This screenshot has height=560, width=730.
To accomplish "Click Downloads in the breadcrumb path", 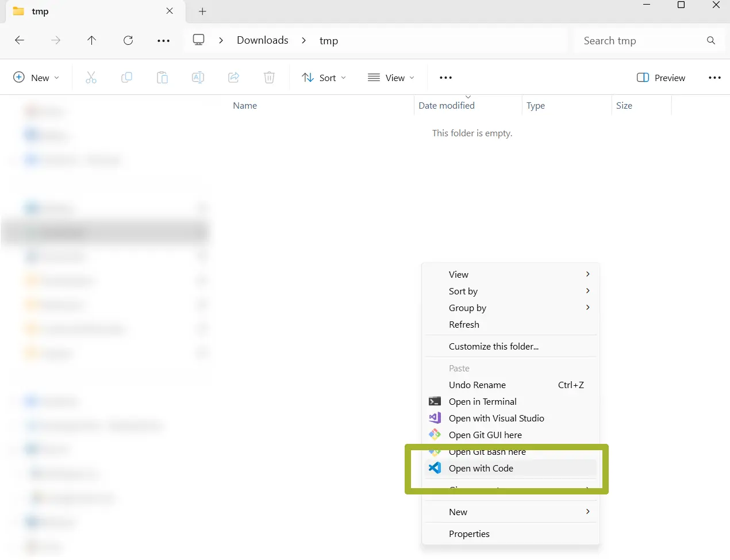I will (263, 40).
